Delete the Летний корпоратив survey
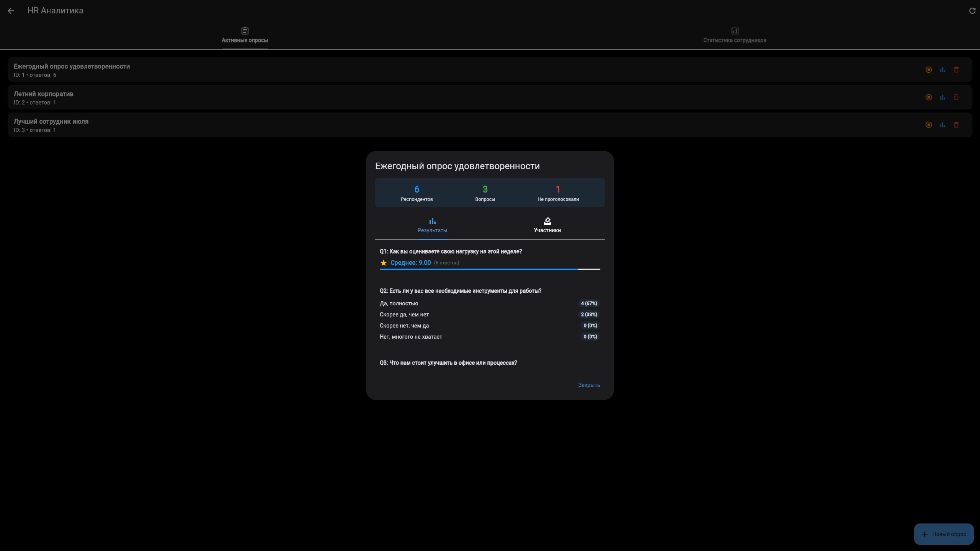This screenshot has height=551, width=980. [x=956, y=97]
